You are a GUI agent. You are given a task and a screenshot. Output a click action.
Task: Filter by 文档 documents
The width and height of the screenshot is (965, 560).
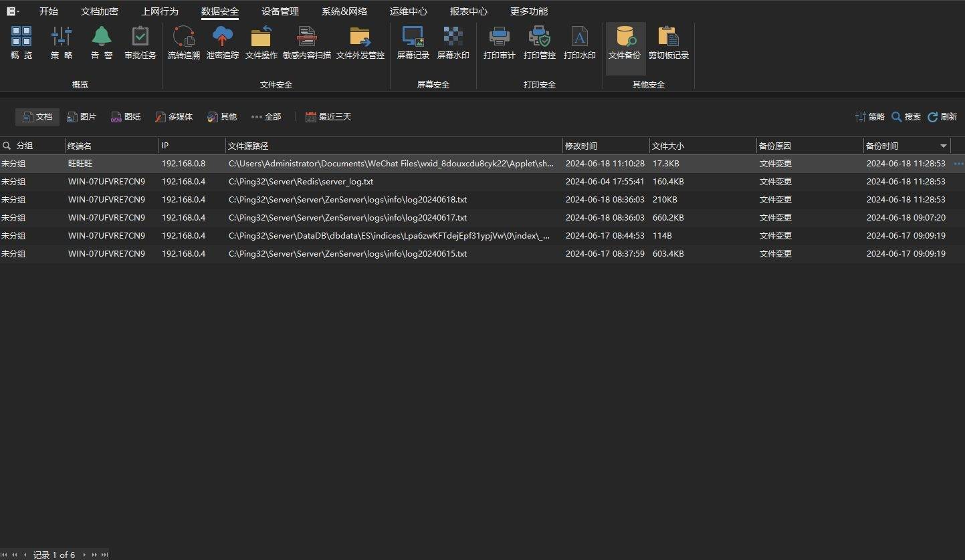37,117
